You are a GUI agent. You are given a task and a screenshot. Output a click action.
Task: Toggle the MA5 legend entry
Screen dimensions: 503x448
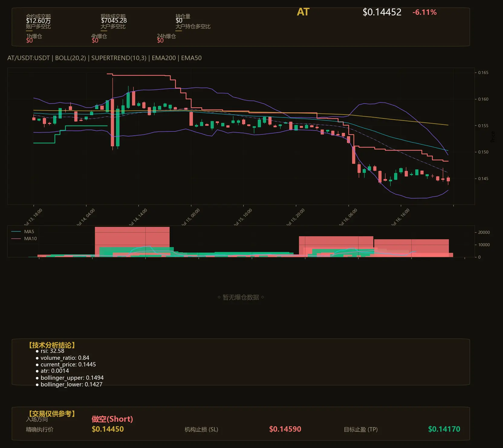click(x=23, y=232)
